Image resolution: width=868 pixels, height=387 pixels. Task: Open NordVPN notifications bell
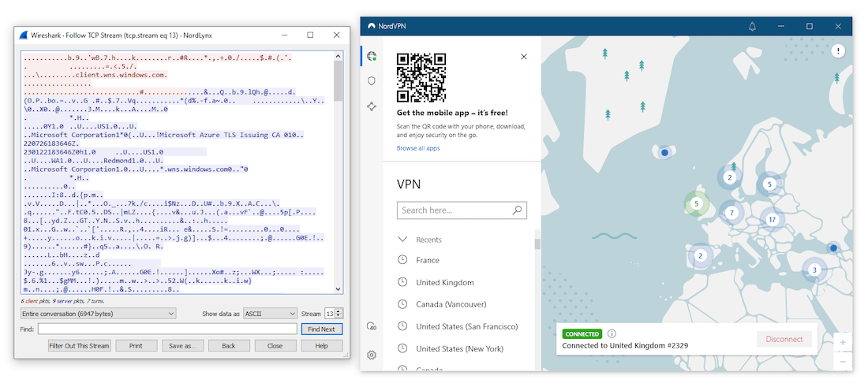click(752, 26)
